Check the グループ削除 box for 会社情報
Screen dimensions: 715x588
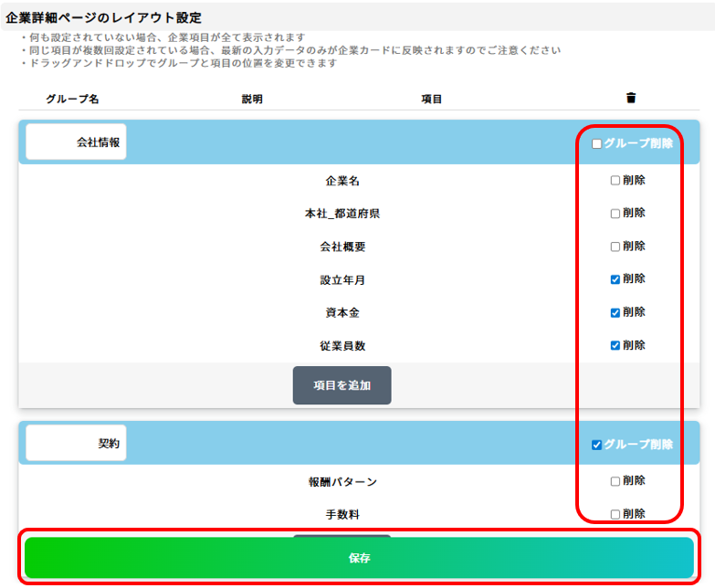click(x=597, y=143)
